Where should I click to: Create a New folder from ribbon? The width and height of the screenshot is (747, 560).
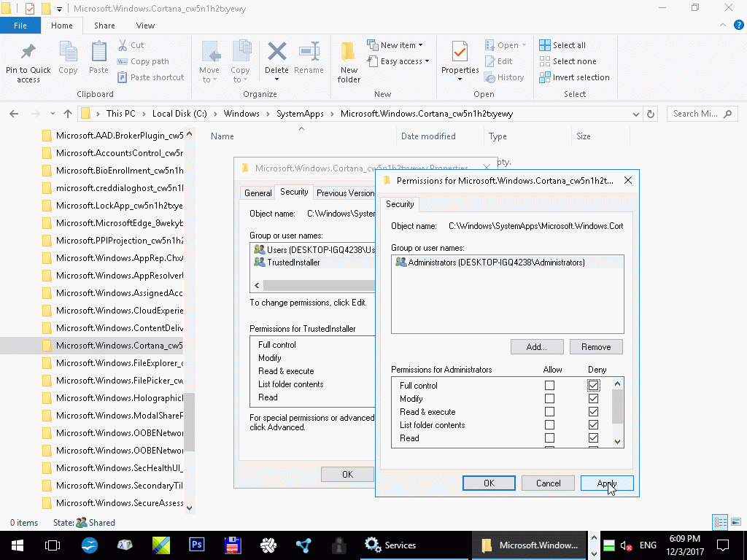(349, 62)
